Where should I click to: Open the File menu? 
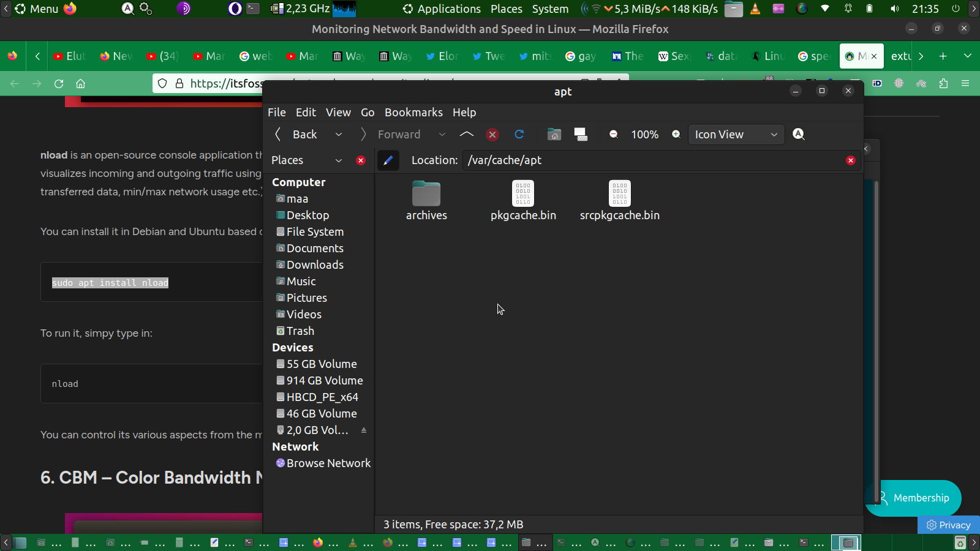[x=277, y=112]
